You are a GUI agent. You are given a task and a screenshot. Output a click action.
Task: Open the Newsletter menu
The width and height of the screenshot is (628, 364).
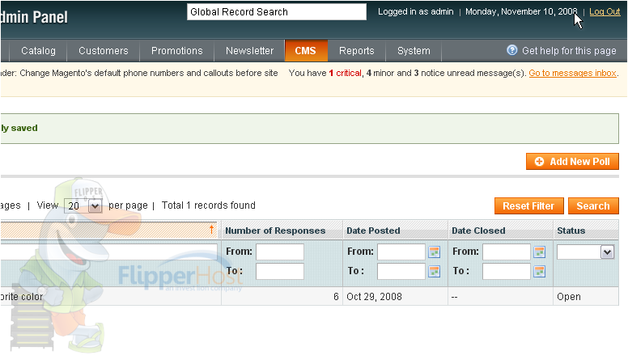(249, 51)
